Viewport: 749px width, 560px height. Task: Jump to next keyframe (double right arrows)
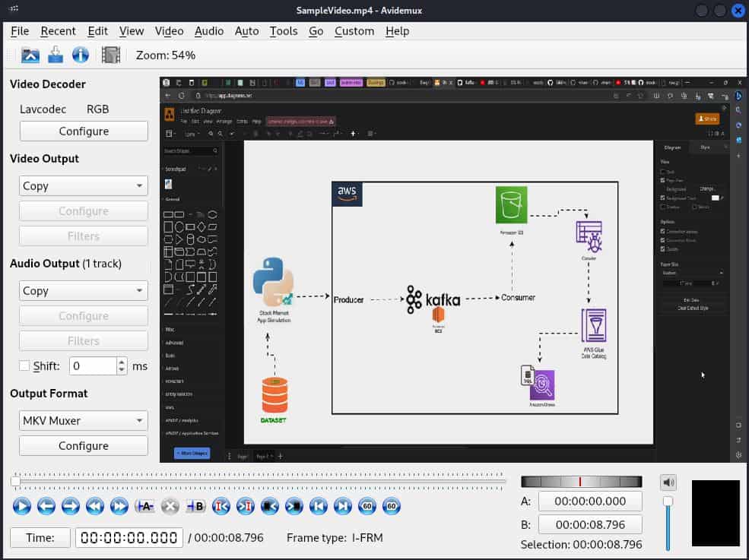[x=119, y=506]
